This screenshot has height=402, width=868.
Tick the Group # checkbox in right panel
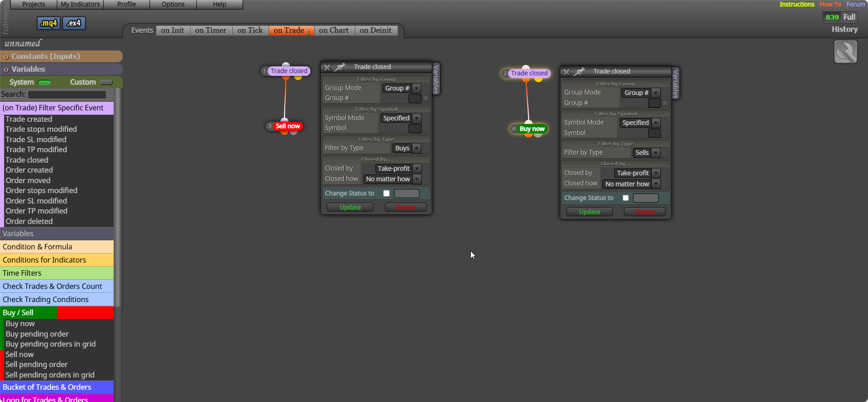(x=665, y=103)
